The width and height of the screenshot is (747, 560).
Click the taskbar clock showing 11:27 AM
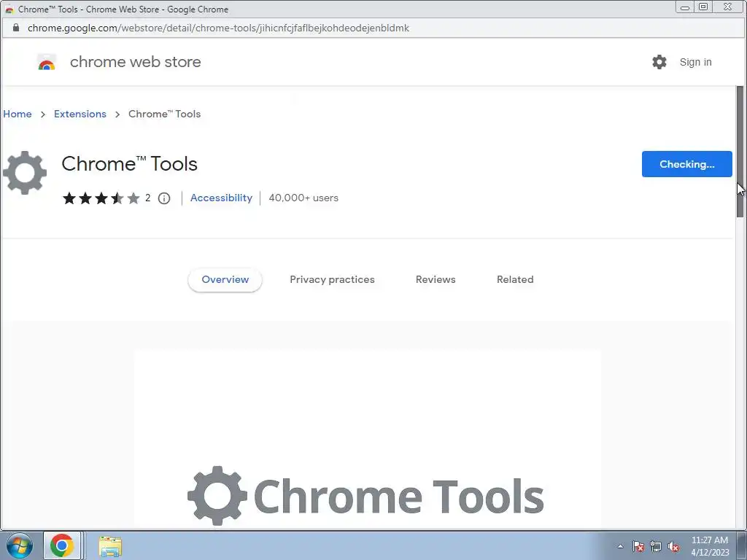pyautogui.click(x=709, y=546)
